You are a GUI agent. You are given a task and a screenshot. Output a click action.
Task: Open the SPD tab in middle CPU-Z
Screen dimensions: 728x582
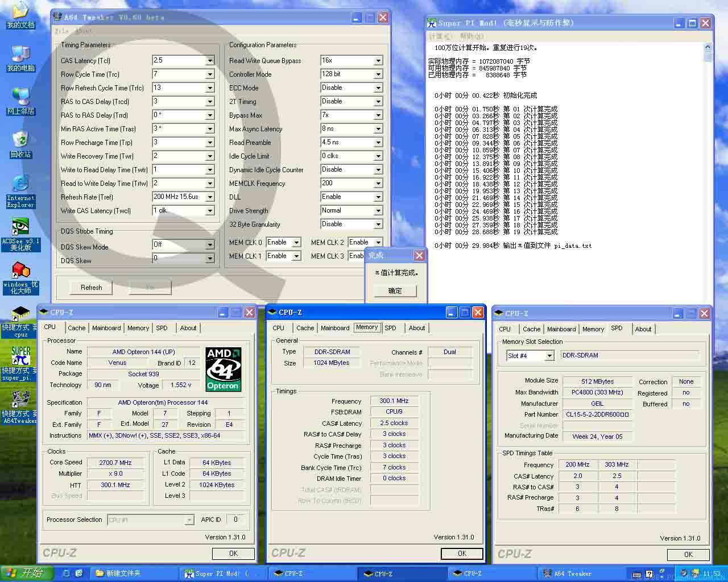point(390,328)
